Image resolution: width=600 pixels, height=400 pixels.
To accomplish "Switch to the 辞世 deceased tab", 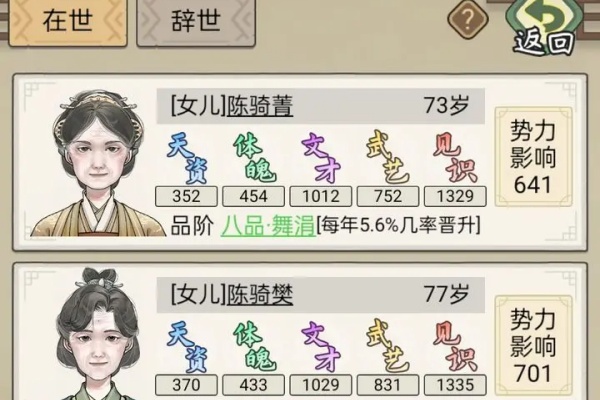I will tap(196, 23).
